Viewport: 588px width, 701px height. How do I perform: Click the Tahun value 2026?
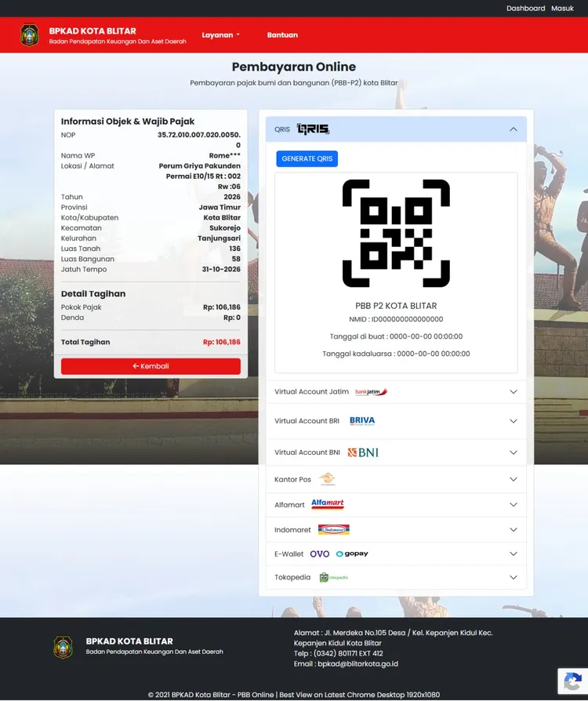coord(232,197)
